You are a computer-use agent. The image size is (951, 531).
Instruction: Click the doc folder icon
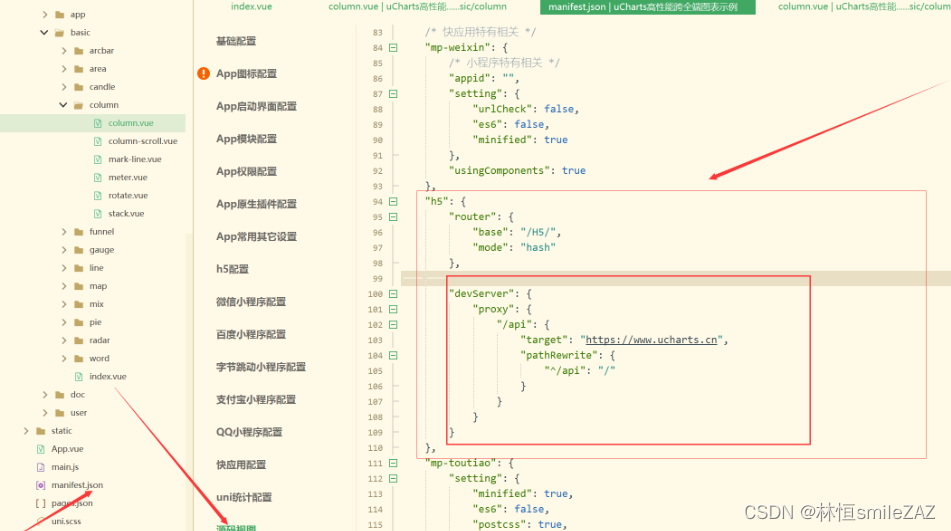[59, 395]
